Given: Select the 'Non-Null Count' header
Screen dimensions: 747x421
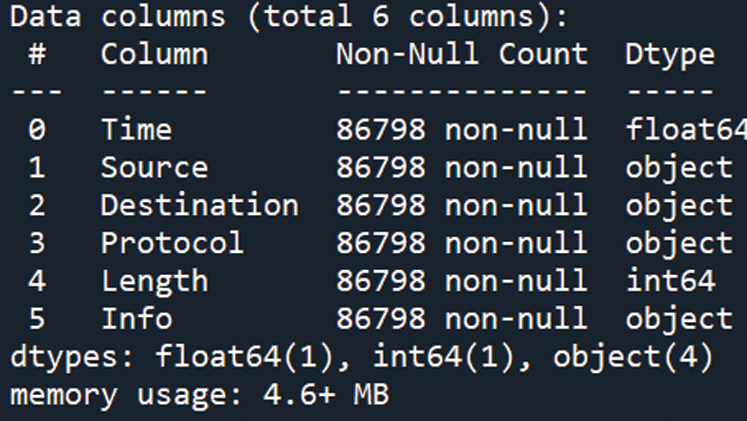Looking at the screenshot, I should click(461, 54).
